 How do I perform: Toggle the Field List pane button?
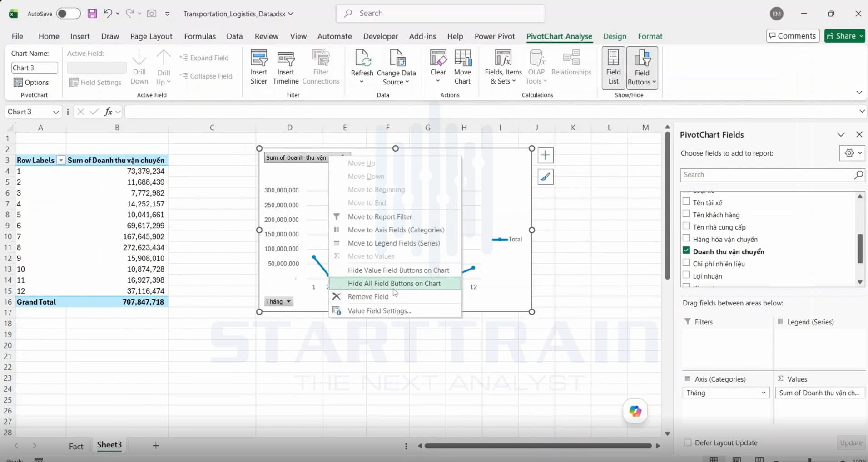point(613,68)
